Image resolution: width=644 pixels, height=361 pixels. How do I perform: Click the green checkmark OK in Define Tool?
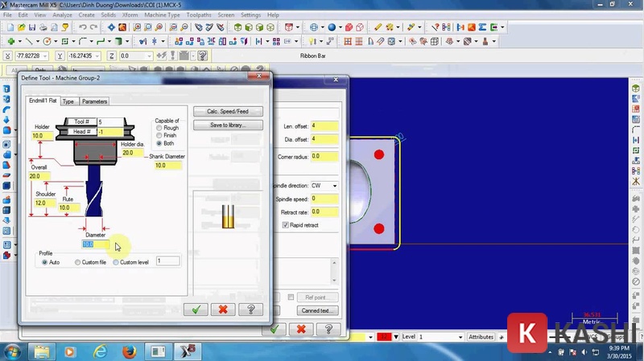click(x=196, y=309)
